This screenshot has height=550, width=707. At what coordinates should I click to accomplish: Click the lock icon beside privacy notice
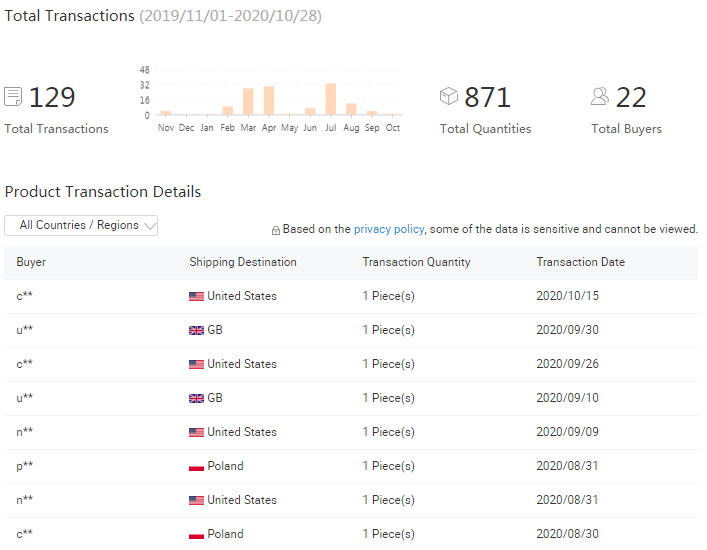[276, 230]
